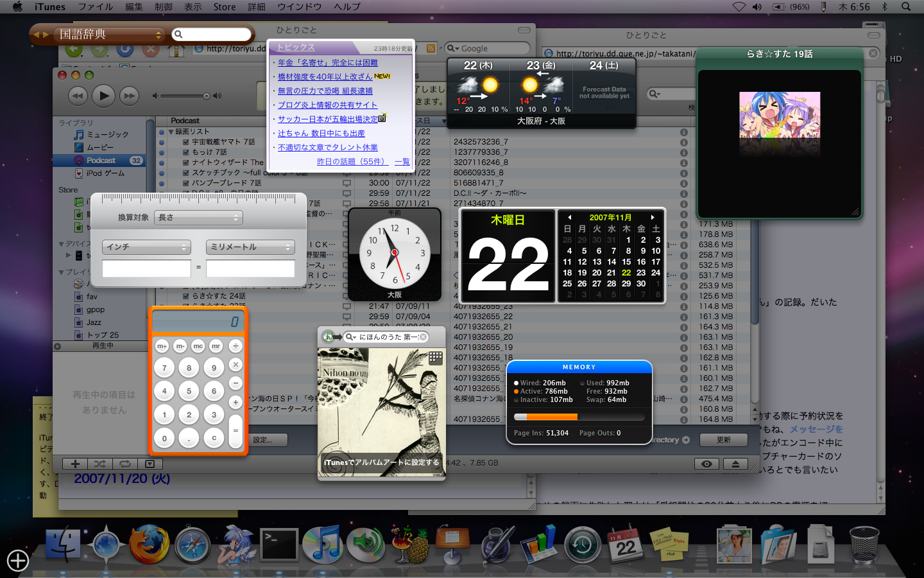Open ミリメートル target unit dropdown

coord(250,247)
